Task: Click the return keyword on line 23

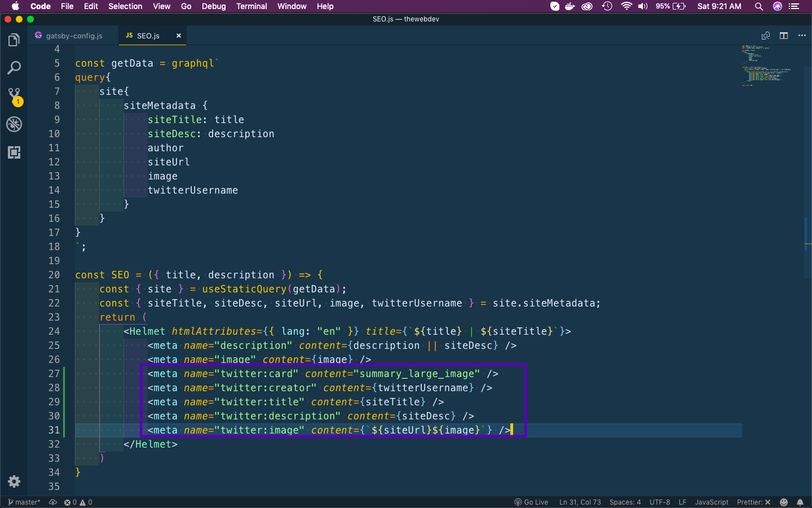Action: pos(117,317)
